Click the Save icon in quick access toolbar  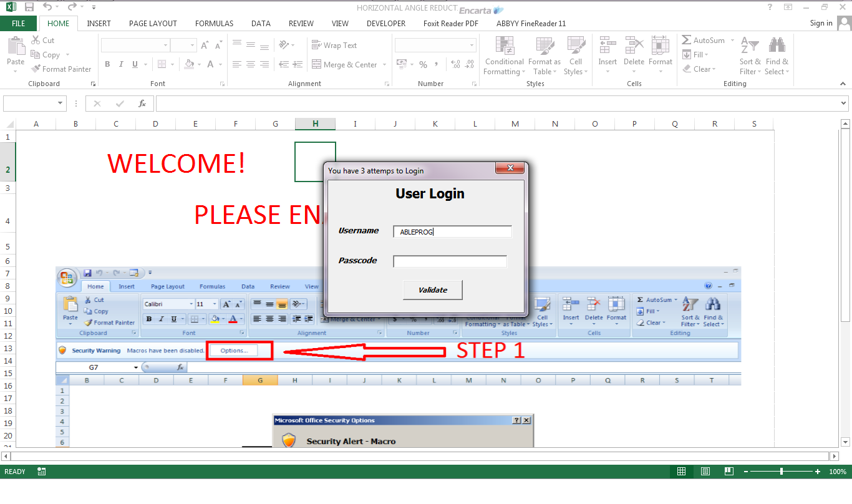pos(29,7)
